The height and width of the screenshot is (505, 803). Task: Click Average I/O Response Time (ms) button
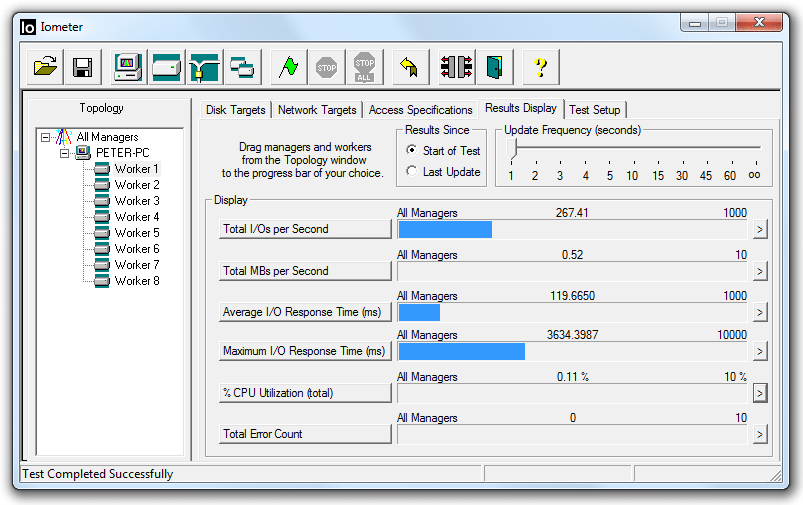305,312
